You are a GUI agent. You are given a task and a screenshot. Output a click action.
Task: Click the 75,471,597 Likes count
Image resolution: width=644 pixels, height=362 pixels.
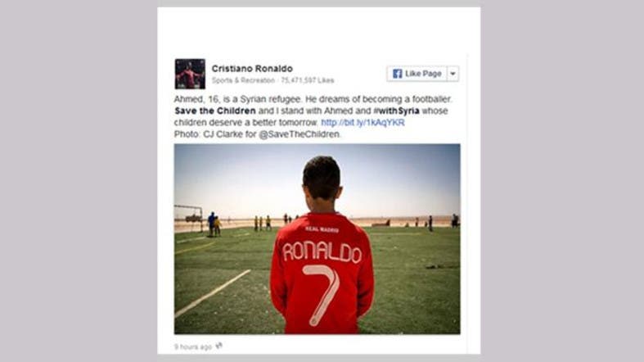[x=308, y=80]
